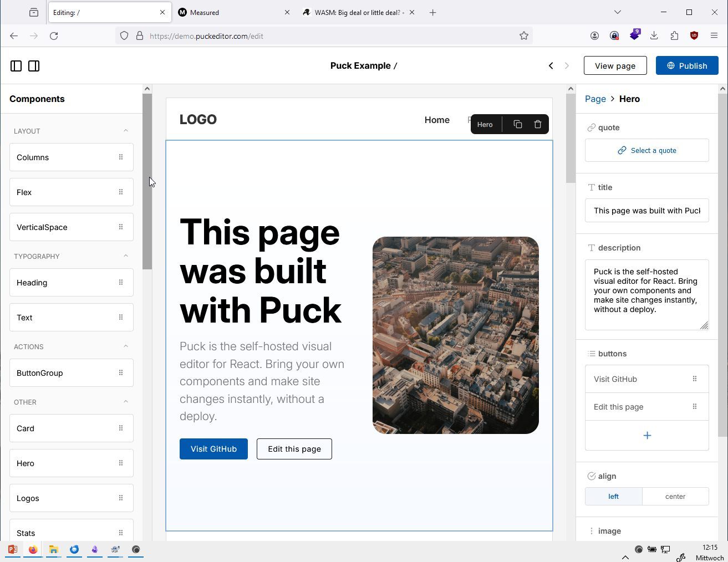Screen dimensions: 728x562
Task: Grab the Logos component drag handle
Action: [121, 498]
